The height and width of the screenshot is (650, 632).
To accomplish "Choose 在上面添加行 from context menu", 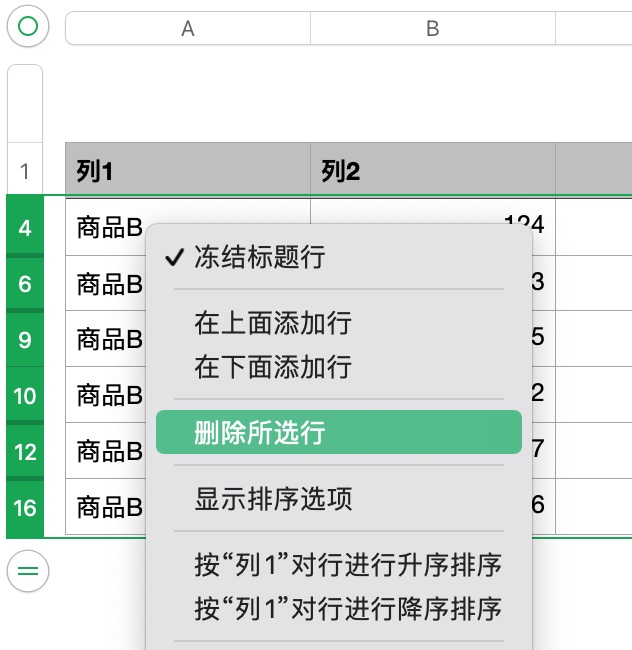I will pos(273,323).
